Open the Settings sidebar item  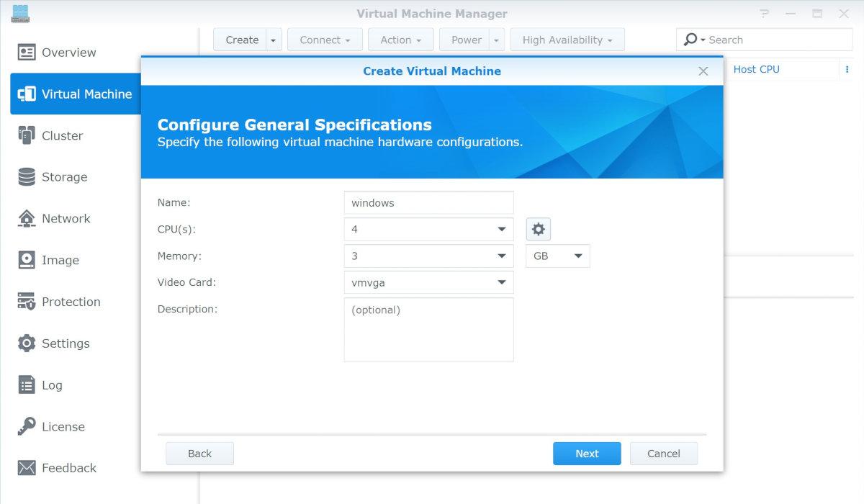pyautogui.click(x=65, y=343)
